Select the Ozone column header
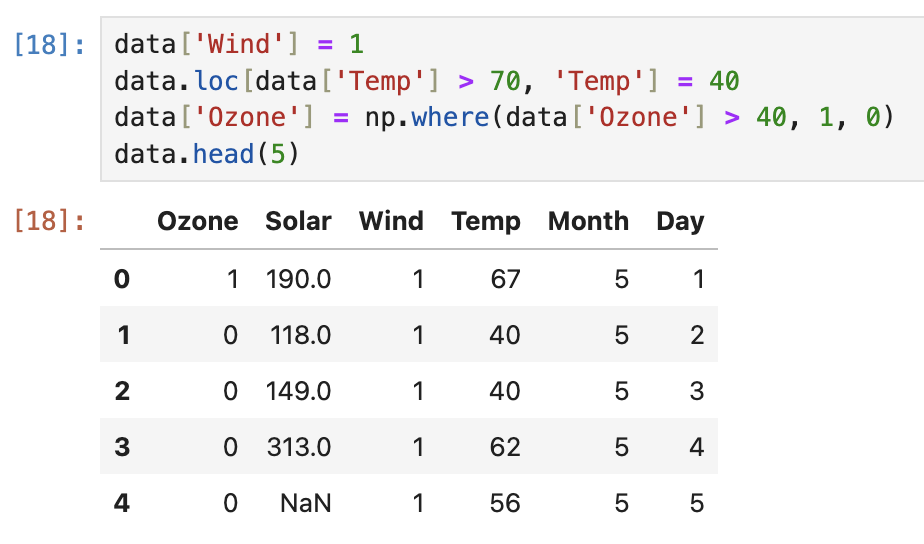924x544 pixels. point(197,222)
